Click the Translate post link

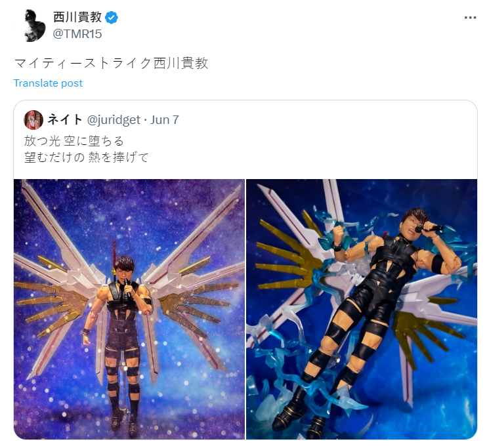tap(48, 83)
